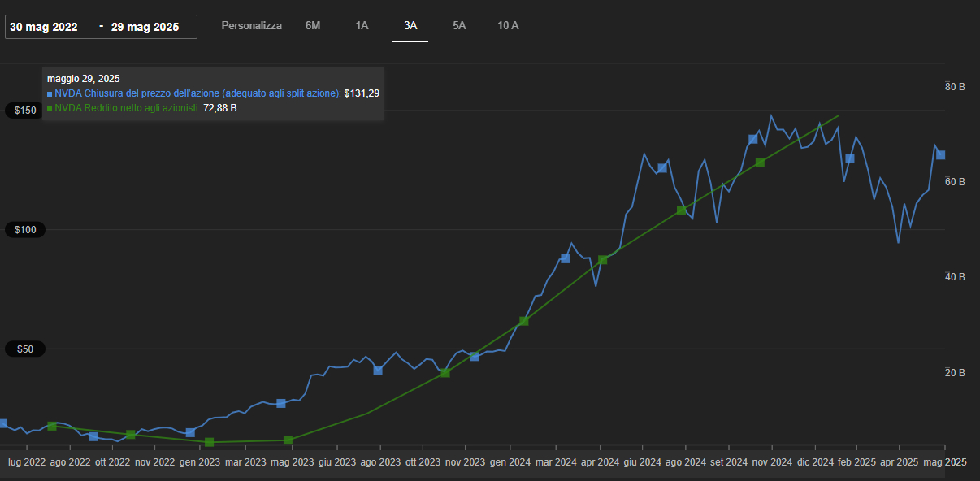Select the 6M time range tab
980x481 pixels.
pyautogui.click(x=313, y=26)
